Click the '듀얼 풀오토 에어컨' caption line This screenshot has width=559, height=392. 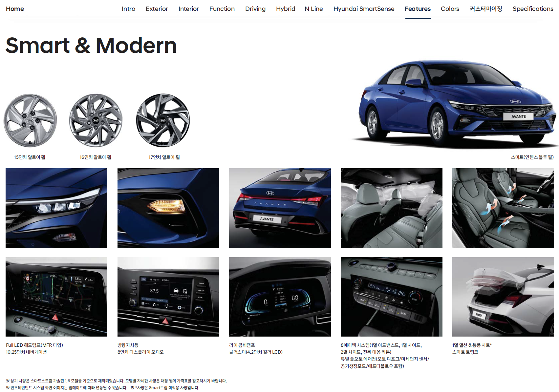385,359
